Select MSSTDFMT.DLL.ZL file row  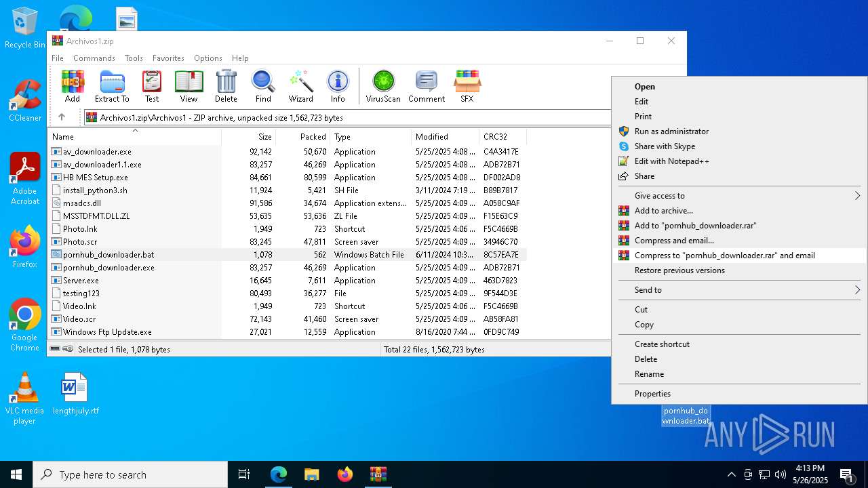tap(288, 216)
